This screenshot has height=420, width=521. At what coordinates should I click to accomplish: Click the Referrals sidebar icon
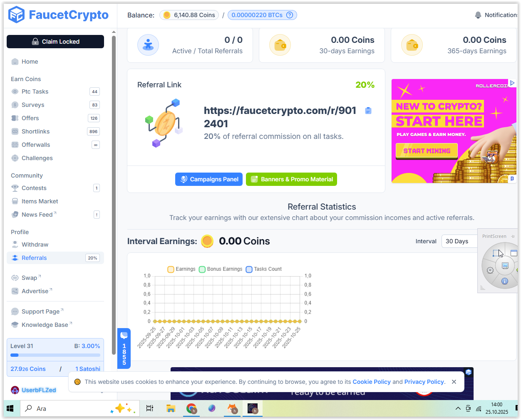click(x=15, y=258)
